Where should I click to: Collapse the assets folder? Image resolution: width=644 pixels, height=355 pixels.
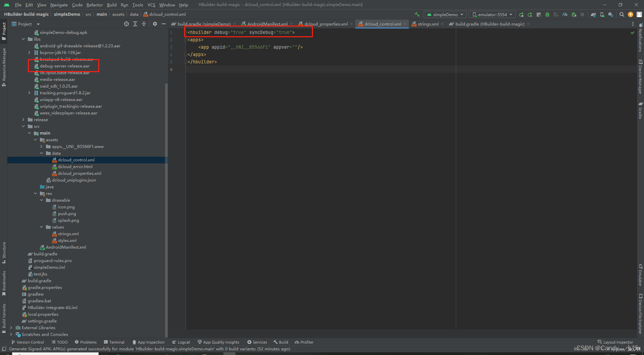pos(36,140)
